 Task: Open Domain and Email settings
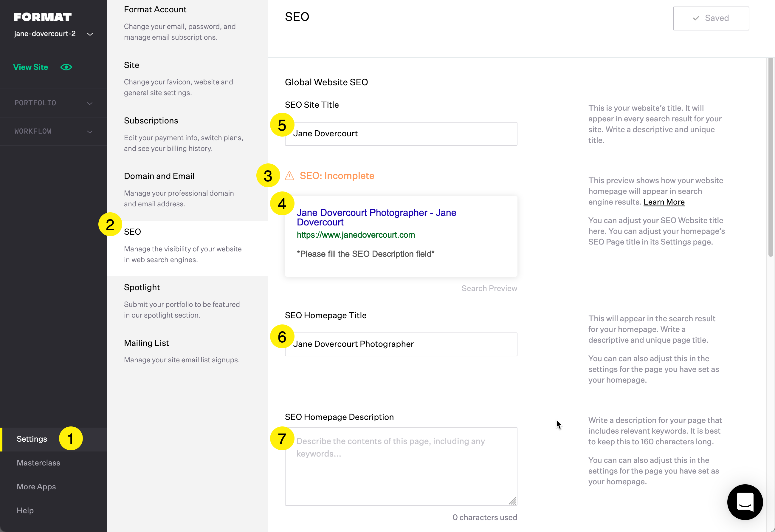coord(159,176)
